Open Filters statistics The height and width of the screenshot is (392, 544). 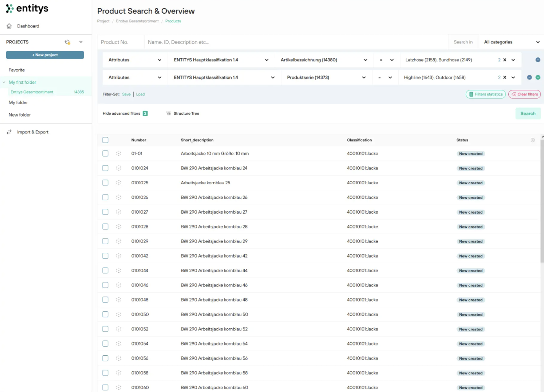click(x=486, y=94)
